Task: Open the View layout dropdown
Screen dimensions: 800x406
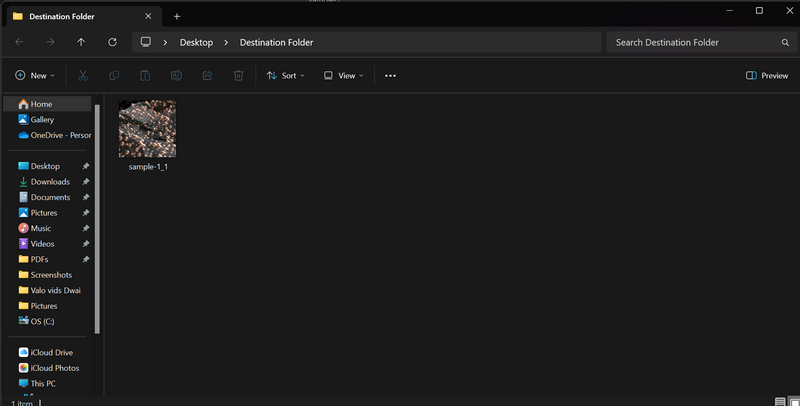Action: click(342, 75)
